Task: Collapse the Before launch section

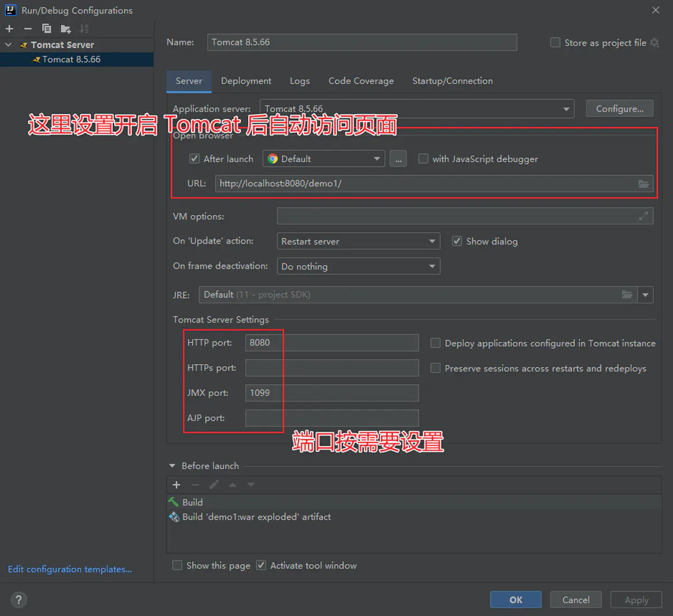Action: pos(172,466)
